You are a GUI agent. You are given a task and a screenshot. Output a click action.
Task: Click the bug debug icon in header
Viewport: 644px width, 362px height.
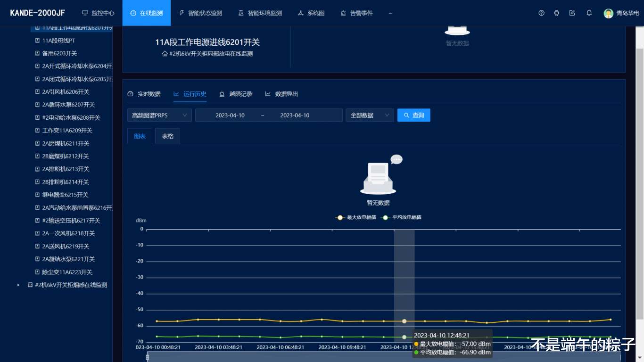click(x=557, y=13)
